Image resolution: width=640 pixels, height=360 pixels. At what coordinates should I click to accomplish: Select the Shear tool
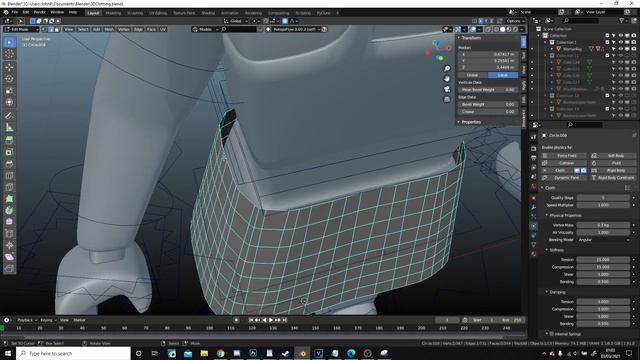[9, 257]
